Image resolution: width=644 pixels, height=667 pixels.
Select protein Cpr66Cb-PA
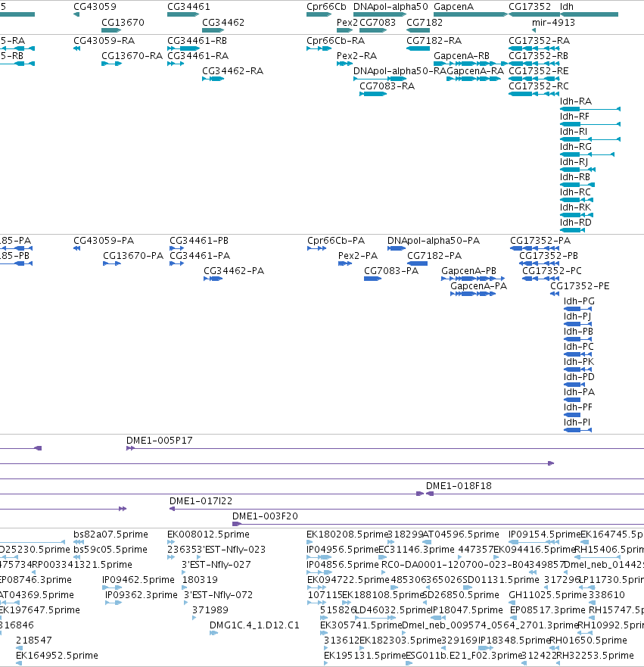(x=336, y=241)
